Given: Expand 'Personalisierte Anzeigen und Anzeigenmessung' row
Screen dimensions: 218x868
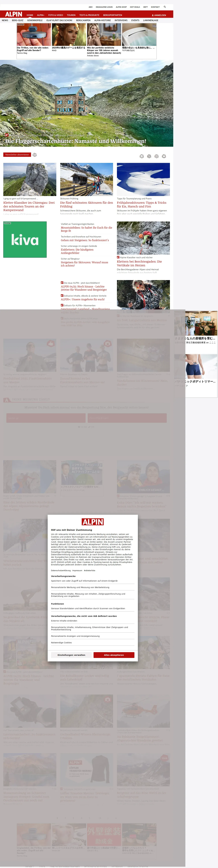Looking at the screenshot, I should (93, 636).
